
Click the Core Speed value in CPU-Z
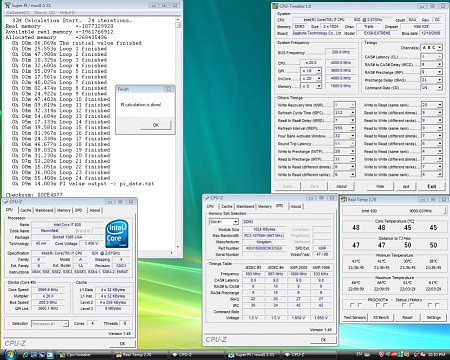click(x=48, y=290)
